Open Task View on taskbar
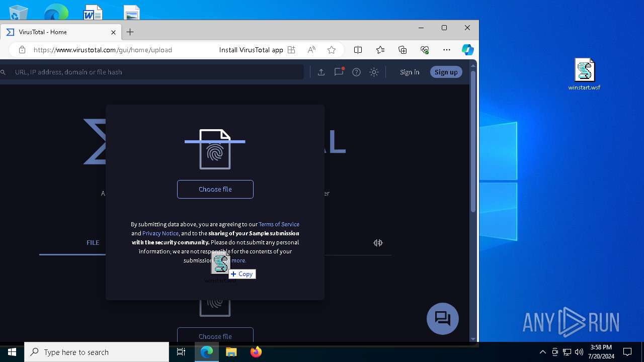 pyautogui.click(x=181, y=352)
